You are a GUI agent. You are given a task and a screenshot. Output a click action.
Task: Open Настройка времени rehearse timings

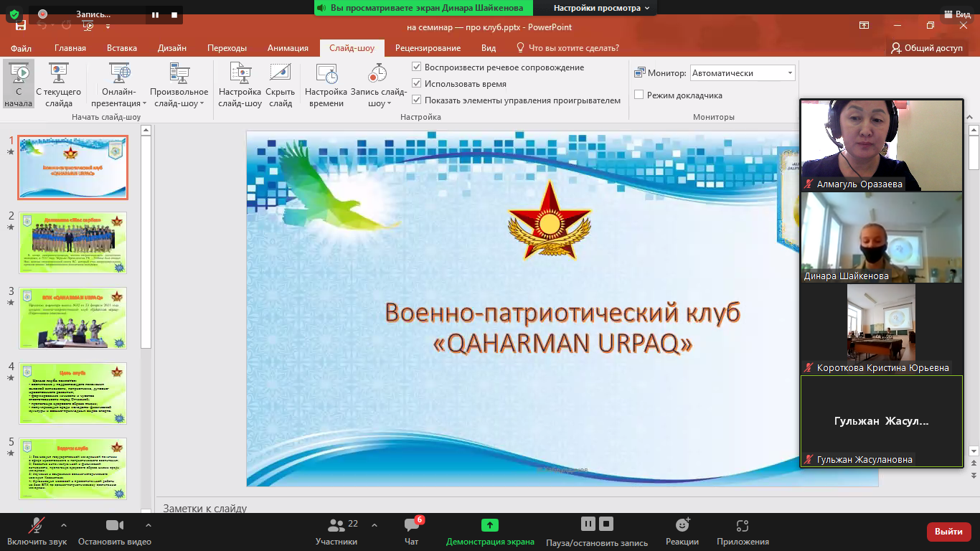(x=326, y=73)
